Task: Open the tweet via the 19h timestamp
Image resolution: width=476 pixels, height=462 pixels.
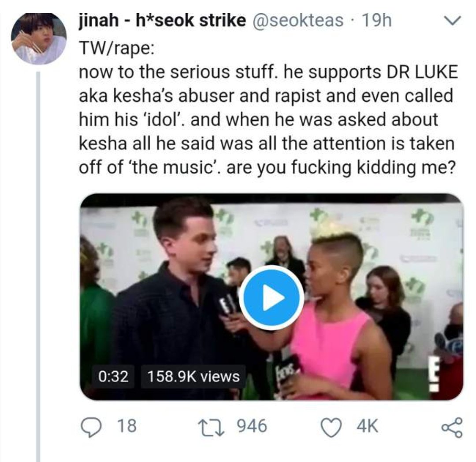Action: (376, 21)
